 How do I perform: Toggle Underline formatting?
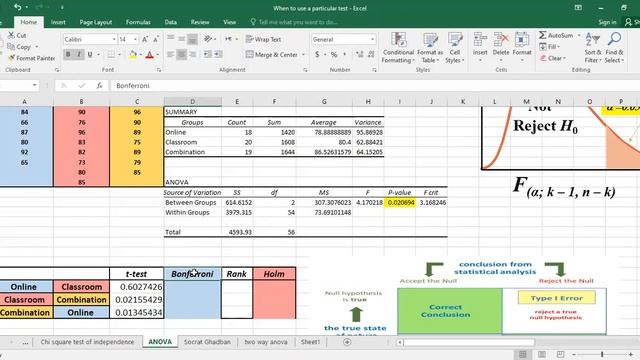[x=90, y=54]
